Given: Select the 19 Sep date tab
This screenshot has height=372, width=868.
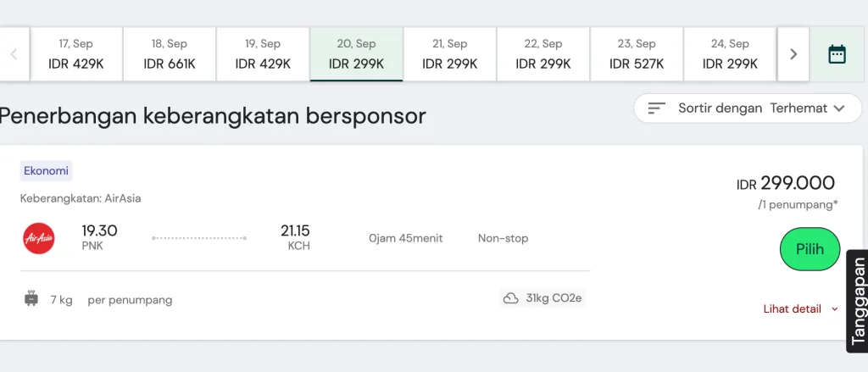Looking at the screenshot, I should [263, 54].
